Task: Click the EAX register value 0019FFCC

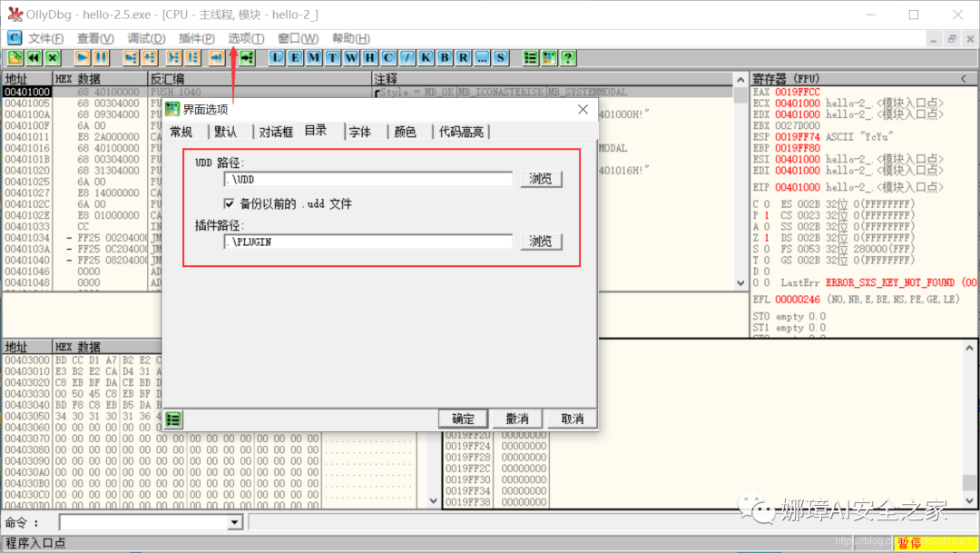Action: [798, 92]
